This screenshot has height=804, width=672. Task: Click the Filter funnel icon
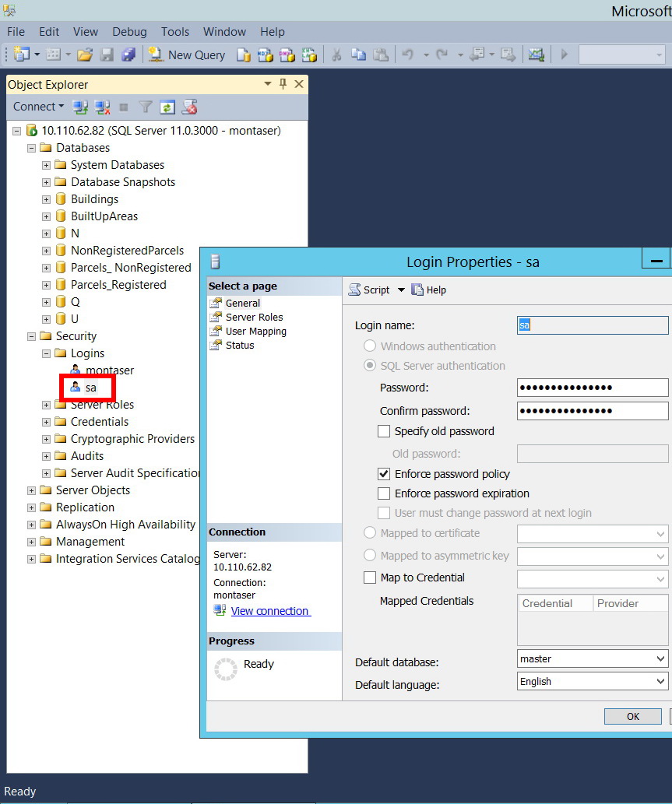click(146, 107)
